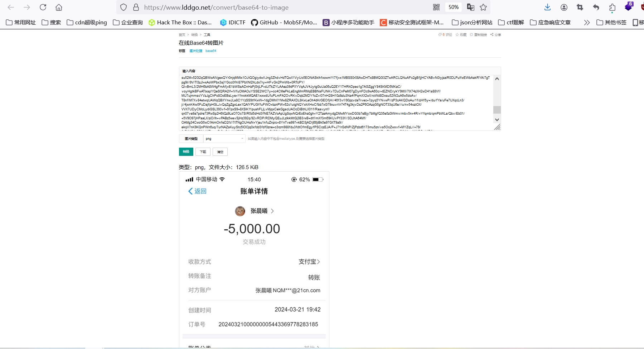Open the extensions puzzle icon
The image size is (644, 349).
tap(612, 7)
